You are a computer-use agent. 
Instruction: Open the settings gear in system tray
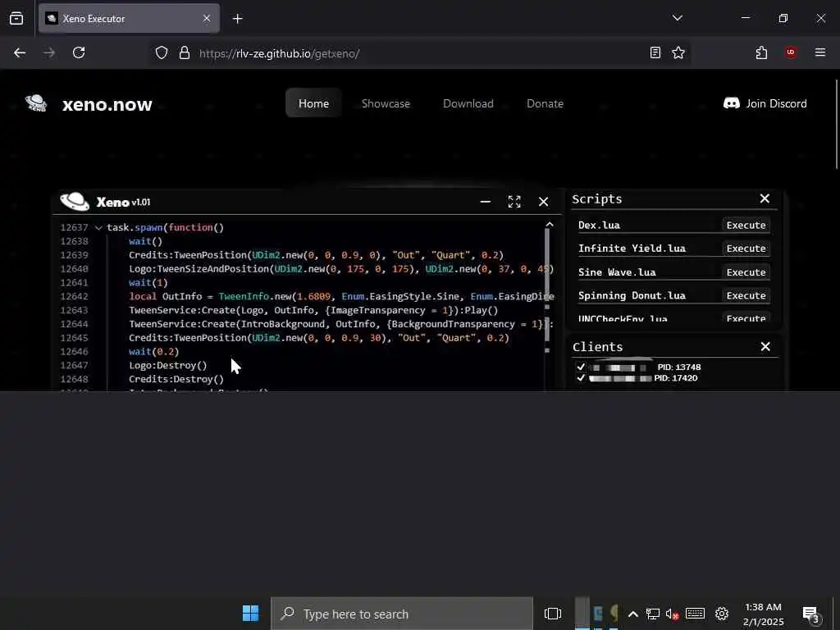[x=722, y=614]
